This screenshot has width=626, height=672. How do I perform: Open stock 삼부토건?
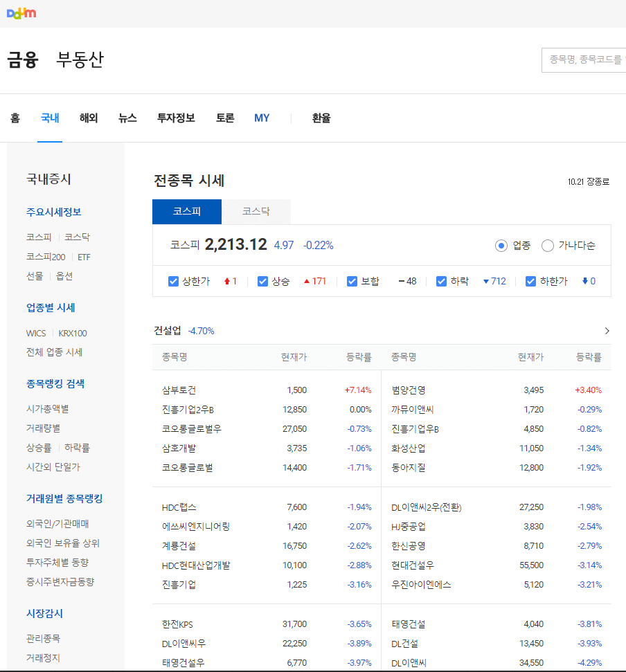(x=179, y=390)
